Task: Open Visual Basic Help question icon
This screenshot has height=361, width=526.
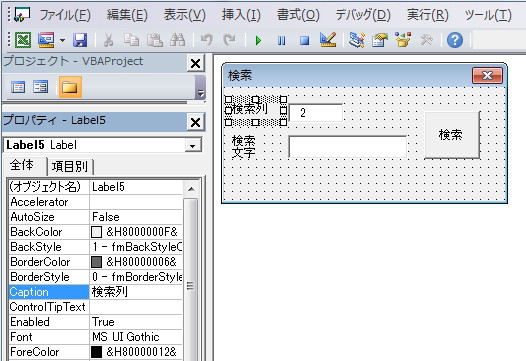Action: [x=455, y=40]
